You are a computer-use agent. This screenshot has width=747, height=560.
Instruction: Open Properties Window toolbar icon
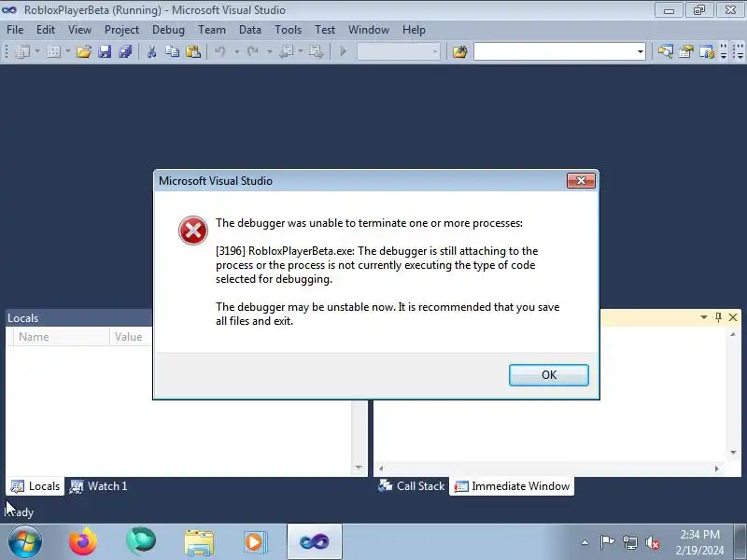(686, 51)
